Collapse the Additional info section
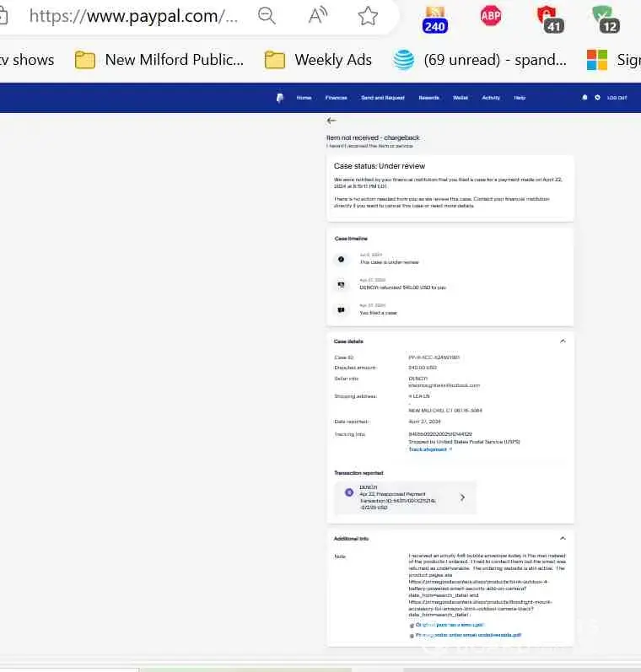Viewport: 641px width, 672px height. tap(563, 538)
